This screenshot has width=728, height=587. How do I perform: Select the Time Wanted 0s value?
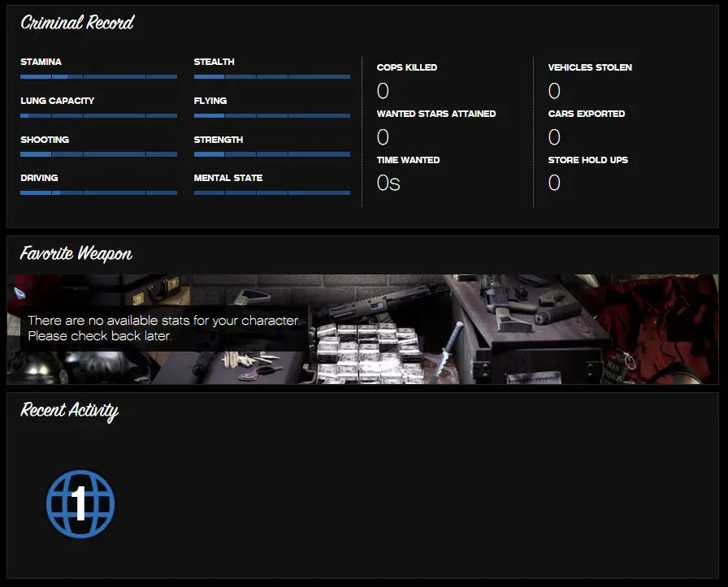point(388,183)
